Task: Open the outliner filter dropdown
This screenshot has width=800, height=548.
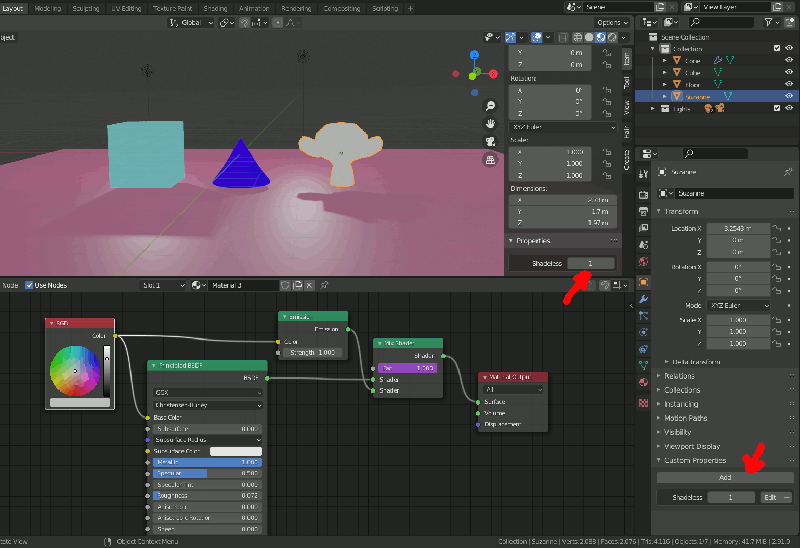Action: click(x=771, y=22)
